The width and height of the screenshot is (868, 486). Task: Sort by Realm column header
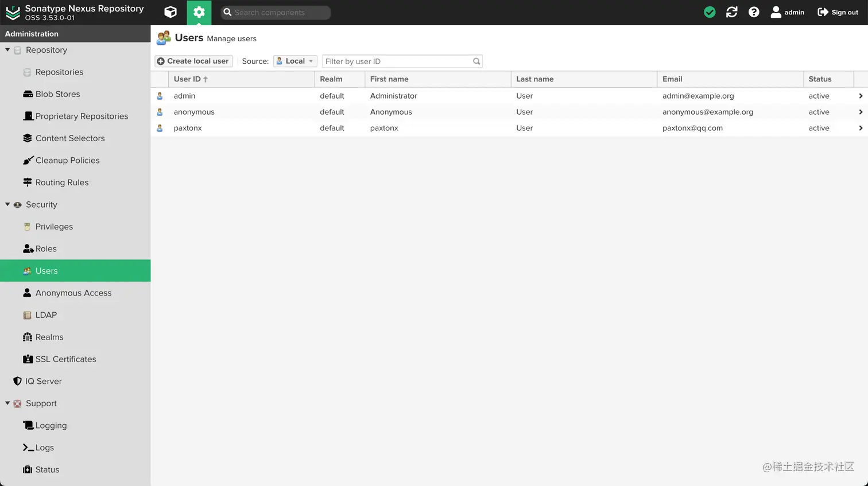click(x=340, y=79)
